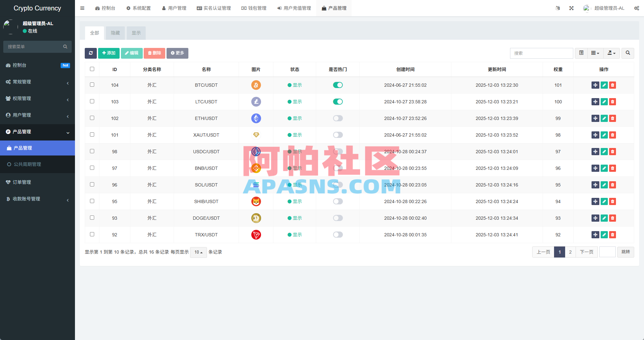Click edit pencil icon for BNB/USDT row
The height and width of the screenshot is (340, 644).
[604, 168]
